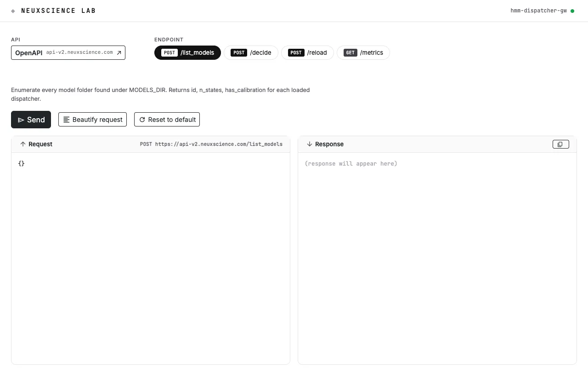Switch to the POST /decide endpoint
Image resolution: width=588 pixels, height=368 pixels.
[x=251, y=53]
